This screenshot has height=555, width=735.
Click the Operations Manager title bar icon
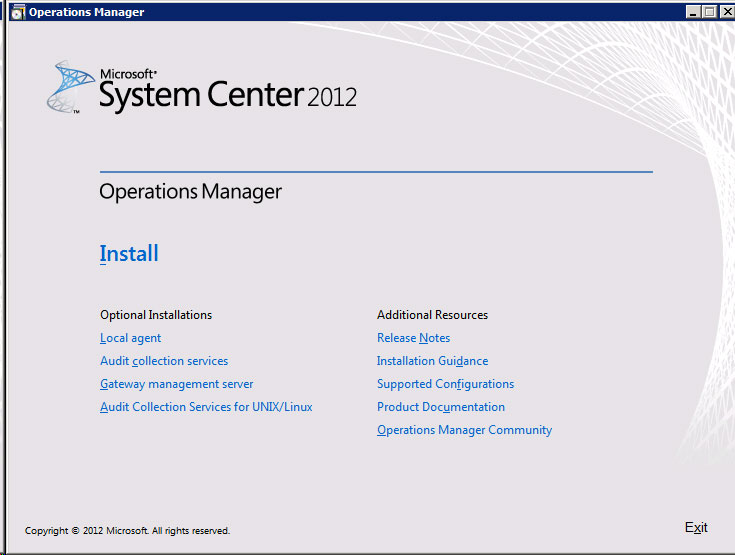17,12
